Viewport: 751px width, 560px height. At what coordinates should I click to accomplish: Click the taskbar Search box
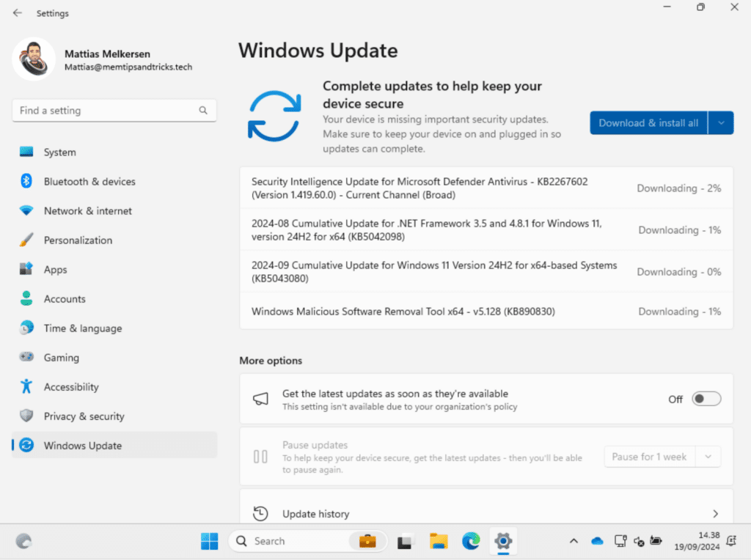(308, 542)
